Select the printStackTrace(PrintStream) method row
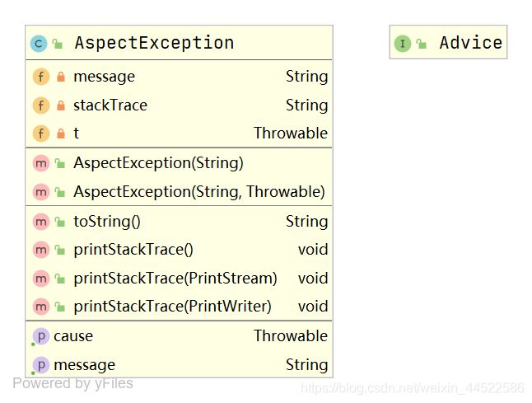Viewport: 532px width, 403px height. click(x=180, y=279)
